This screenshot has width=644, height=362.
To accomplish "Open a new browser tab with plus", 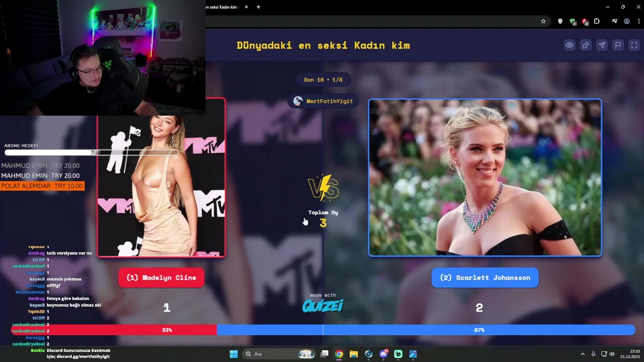I will (x=259, y=7).
